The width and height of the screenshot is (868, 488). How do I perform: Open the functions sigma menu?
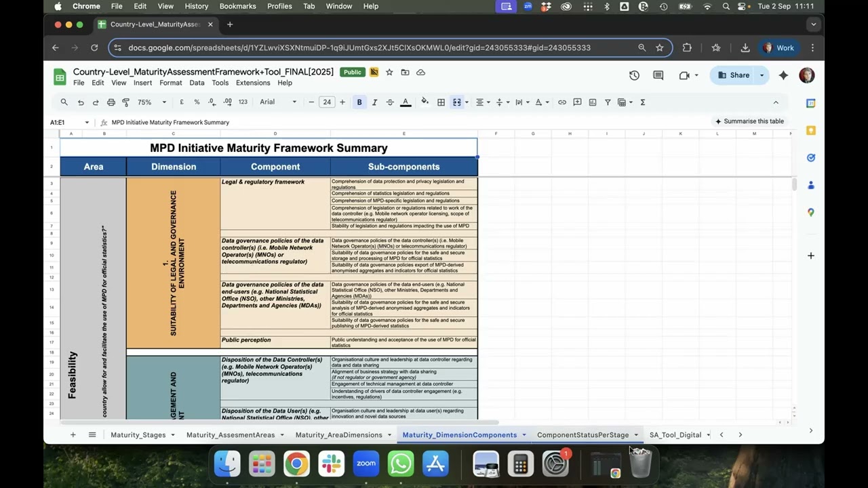click(x=642, y=102)
